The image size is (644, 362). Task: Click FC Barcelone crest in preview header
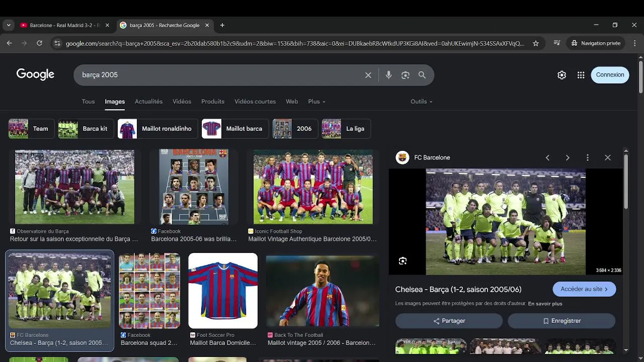click(x=403, y=157)
